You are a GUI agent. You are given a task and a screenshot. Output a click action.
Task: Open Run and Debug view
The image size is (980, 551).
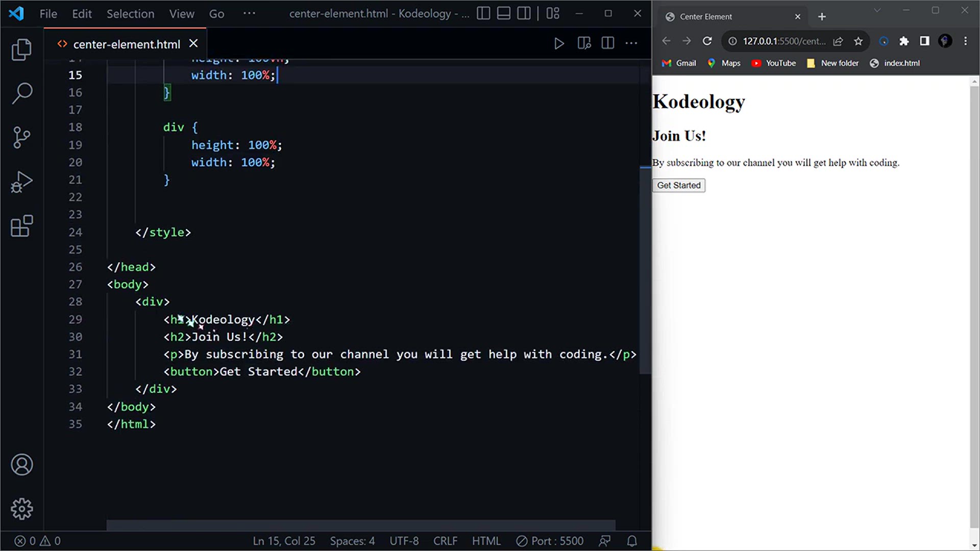(21, 182)
